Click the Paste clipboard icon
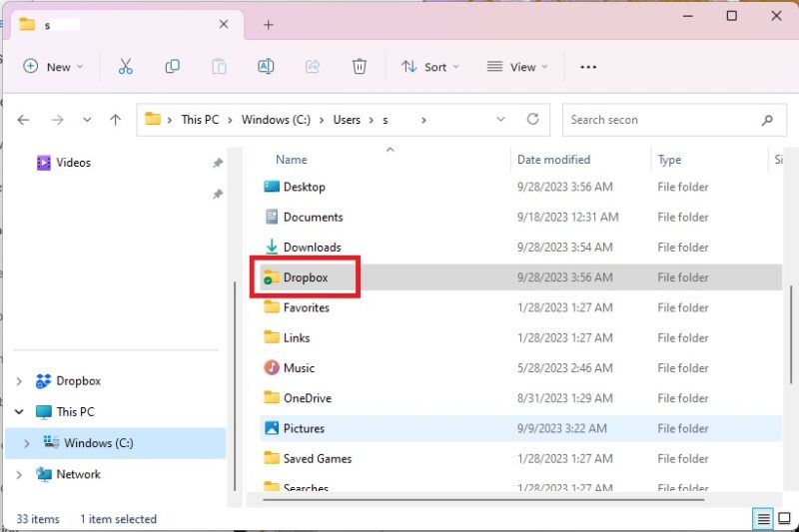Viewport: 799px width, 532px height. tap(219, 67)
